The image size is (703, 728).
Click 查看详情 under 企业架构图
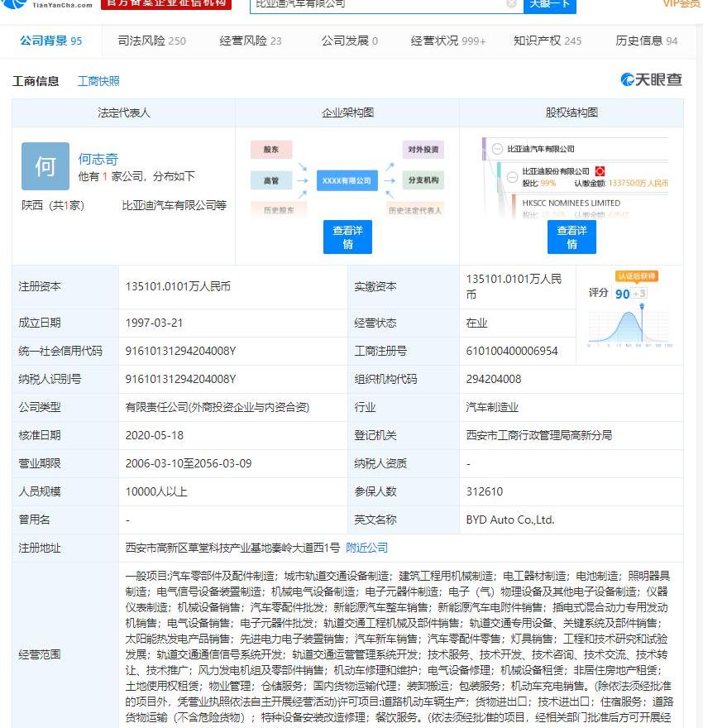347,237
